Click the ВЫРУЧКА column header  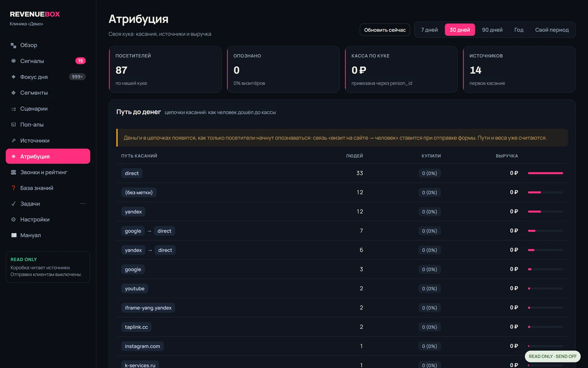coord(507,156)
